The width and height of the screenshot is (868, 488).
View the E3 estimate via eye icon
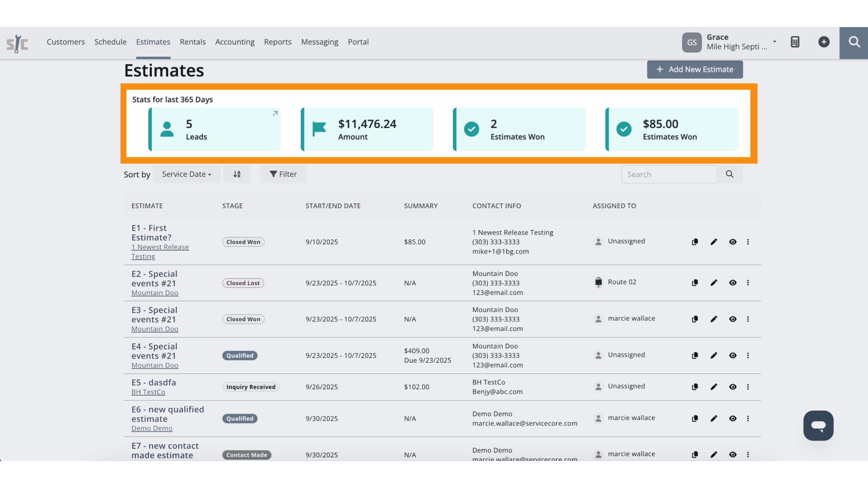[x=733, y=319]
